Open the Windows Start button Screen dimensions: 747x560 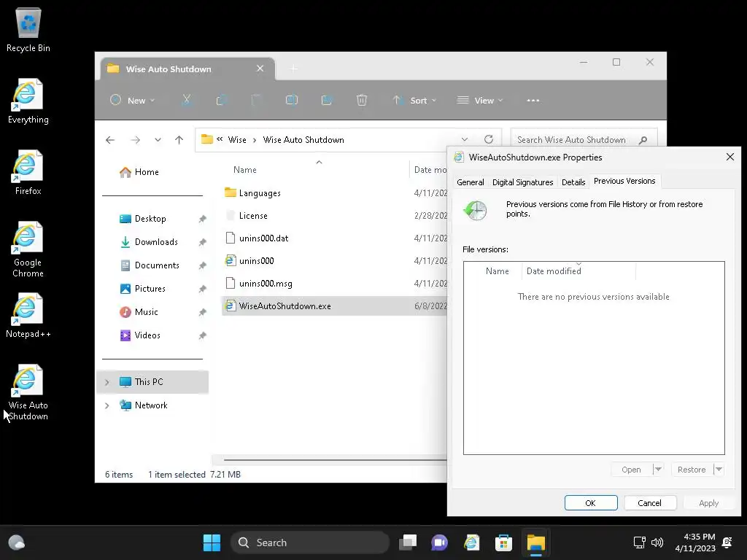coord(212,542)
